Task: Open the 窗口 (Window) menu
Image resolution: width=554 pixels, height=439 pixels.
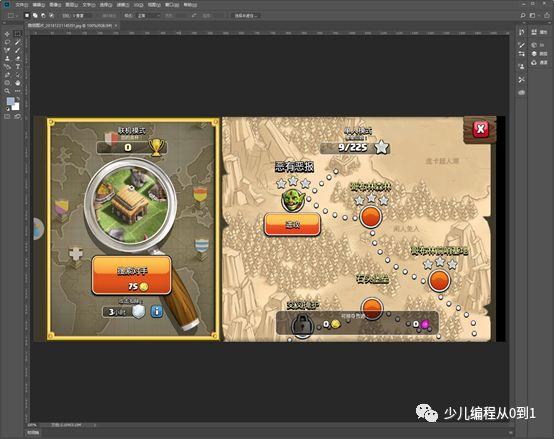Action: pos(172,5)
